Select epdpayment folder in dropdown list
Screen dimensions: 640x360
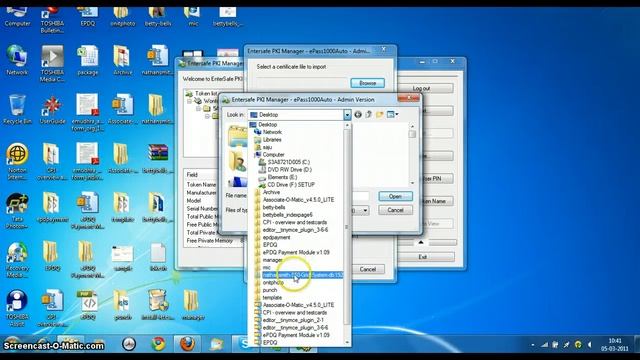[x=276, y=237]
